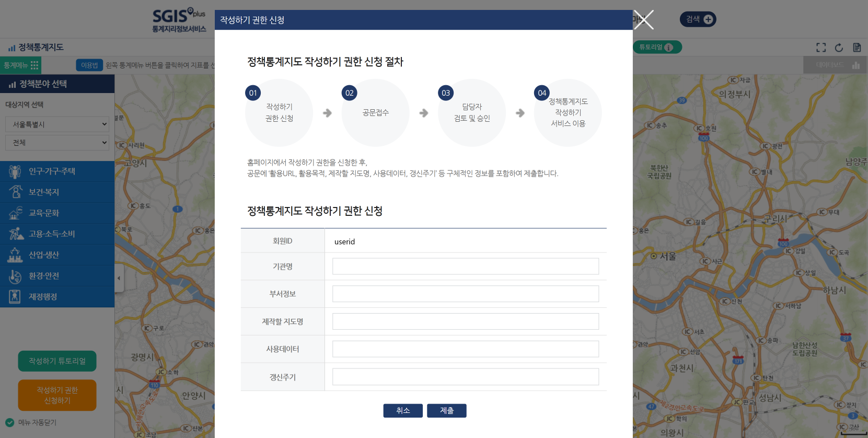This screenshot has height=438, width=868.
Task: Open the 튜토리얼 info button
Action: pos(657,47)
